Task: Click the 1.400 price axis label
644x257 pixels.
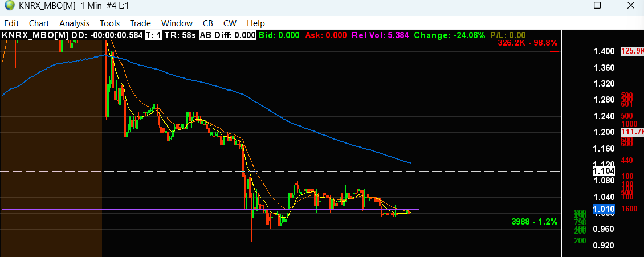Action: click(x=604, y=51)
